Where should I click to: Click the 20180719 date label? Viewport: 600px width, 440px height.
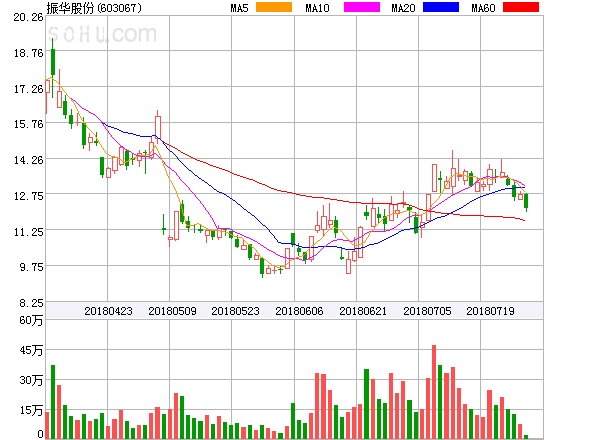[x=490, y=311]
